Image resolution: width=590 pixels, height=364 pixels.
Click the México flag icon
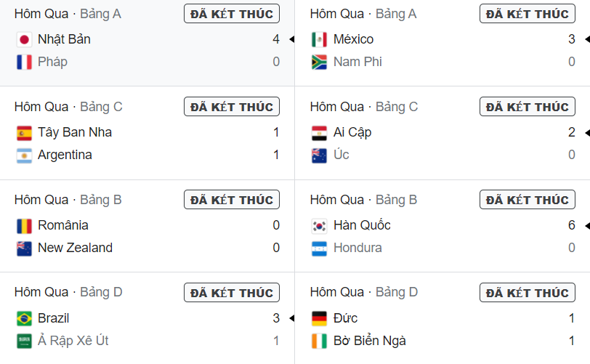click(x=320, y=39)
